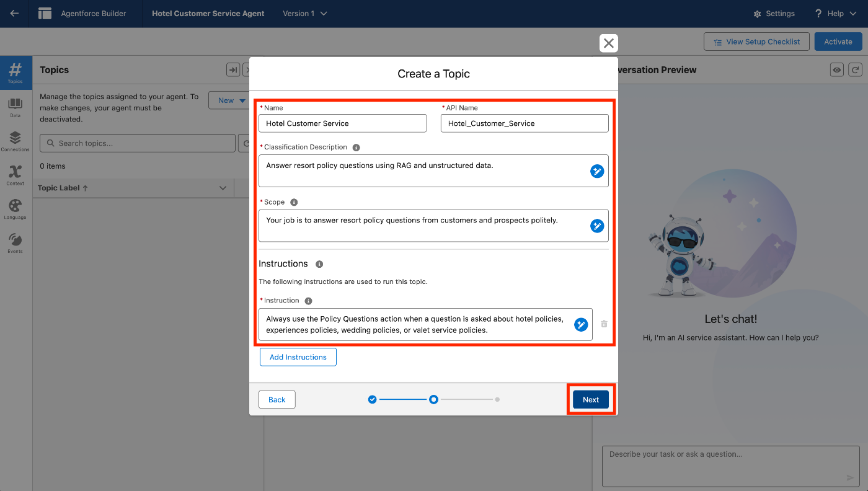Image resolution: width=868 pixels, height=491 pixels.
Task: Click the Instructions heading info icon
Action: point(319,264)
